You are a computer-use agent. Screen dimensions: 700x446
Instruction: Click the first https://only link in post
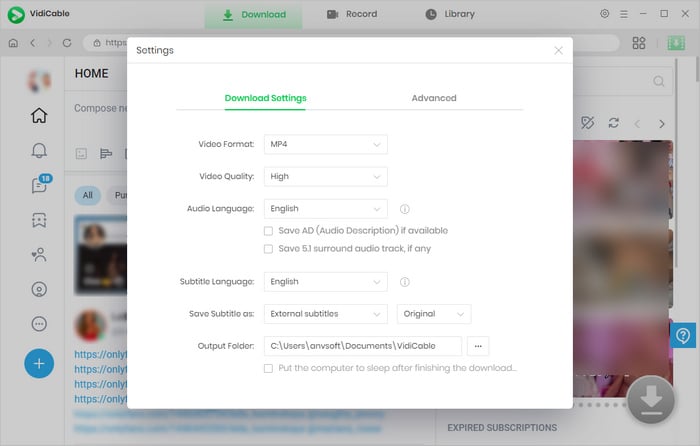[x=100, y=354]
